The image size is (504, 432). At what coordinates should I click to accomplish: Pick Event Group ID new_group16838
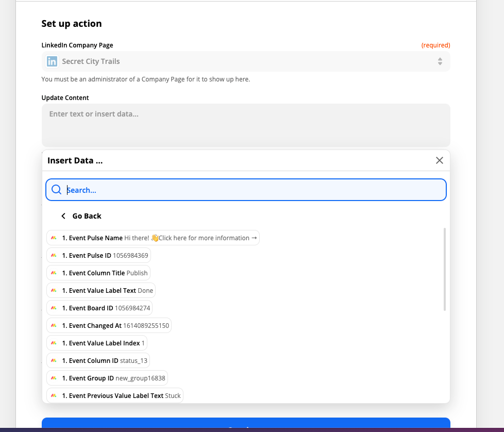click(107, 378)
